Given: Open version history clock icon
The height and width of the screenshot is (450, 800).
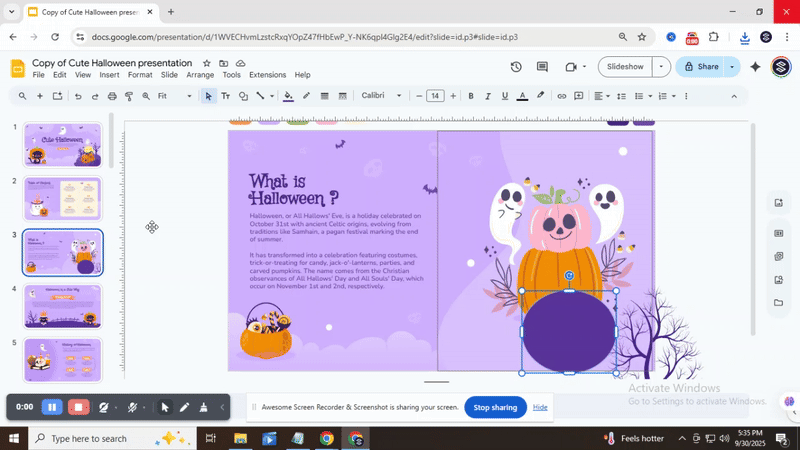Looking at the screenshot, I should click(x=516, y=67).
